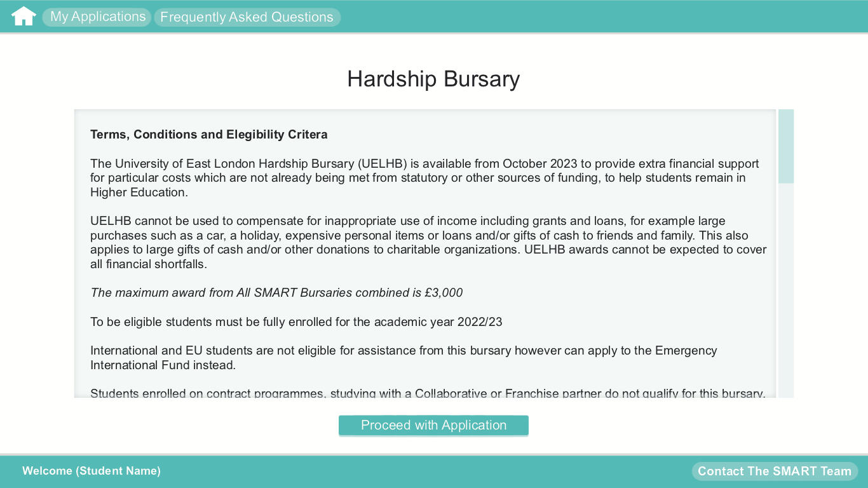
Task: Click the Terms, Conditions and Elegibility Critera heading
Action: [x=209, y=135]
